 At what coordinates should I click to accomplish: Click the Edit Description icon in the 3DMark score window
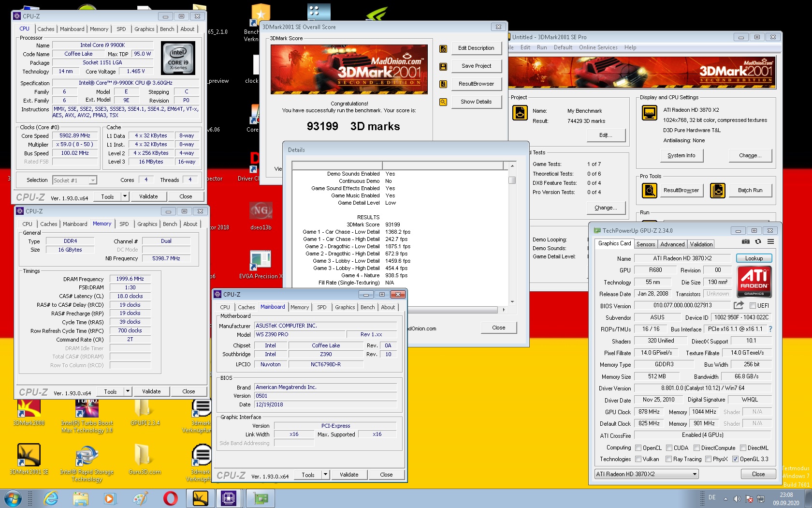443,48
